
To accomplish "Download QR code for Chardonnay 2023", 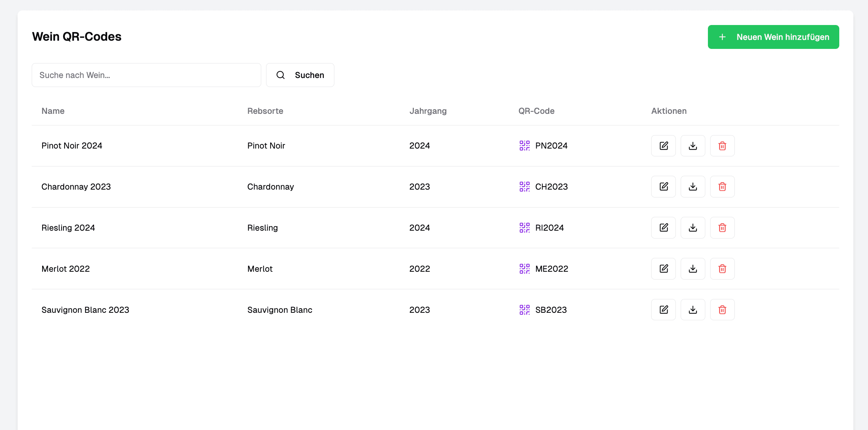I will pyautogui.click(x=693, y=187).
